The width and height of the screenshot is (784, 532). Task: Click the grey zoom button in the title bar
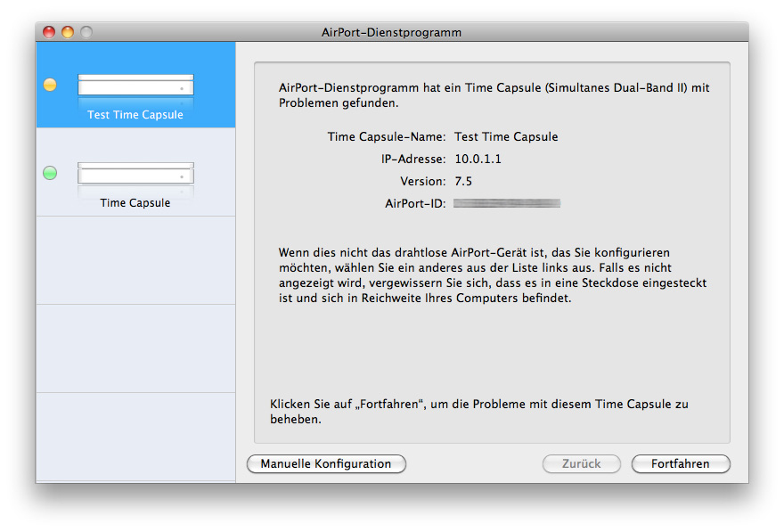(86, 32)
